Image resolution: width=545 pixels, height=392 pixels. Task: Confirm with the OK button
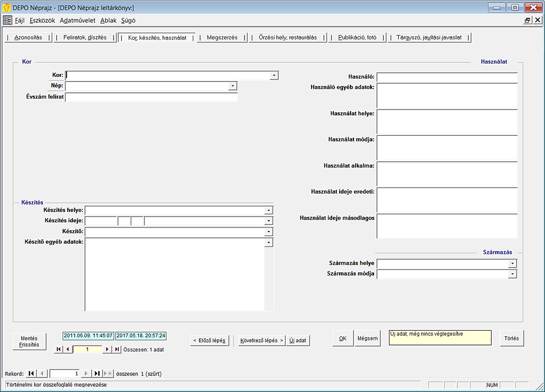pos(342,338)
